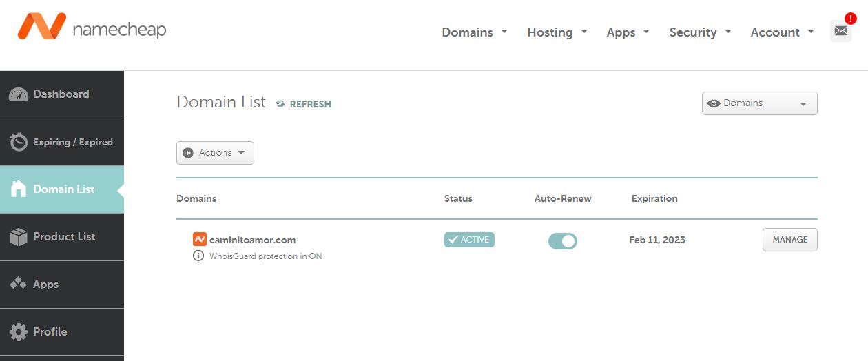Open Profile in the sidebar
The height and width of the screenshot is (361, 868).
point(62,332)
